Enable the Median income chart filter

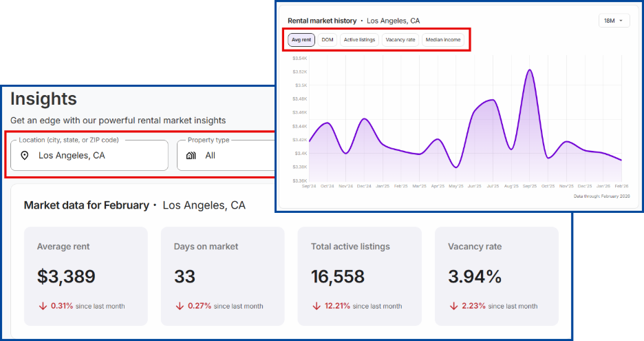(442, 40)
